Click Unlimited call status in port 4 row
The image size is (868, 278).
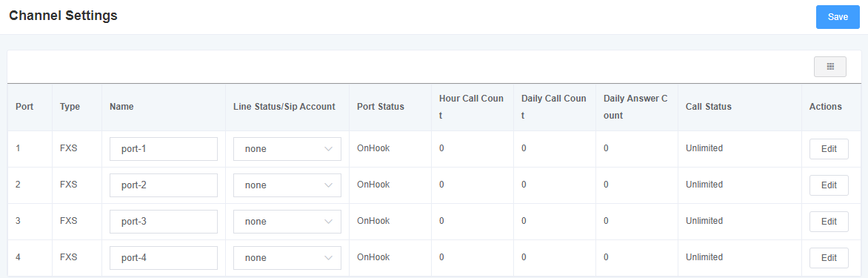click(x=704, y=257)
